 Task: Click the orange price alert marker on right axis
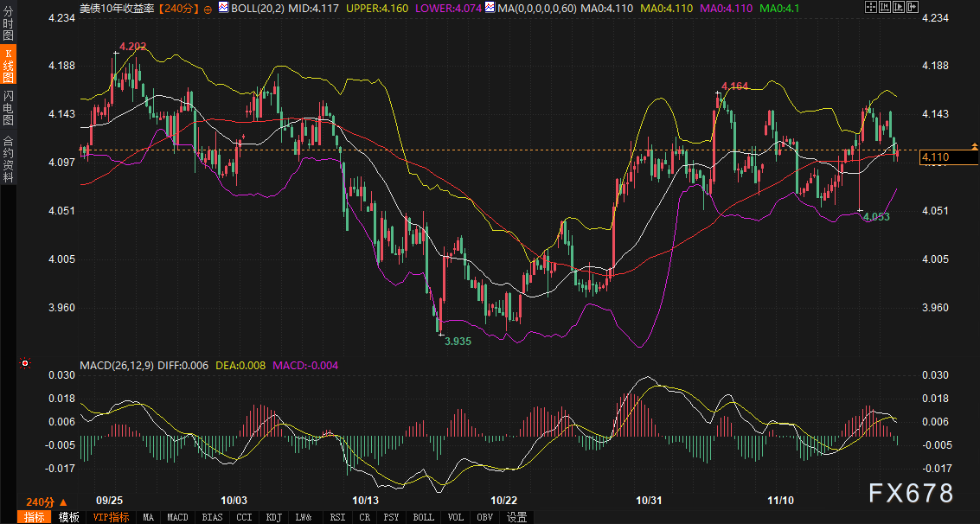click(x=975, y=146)
